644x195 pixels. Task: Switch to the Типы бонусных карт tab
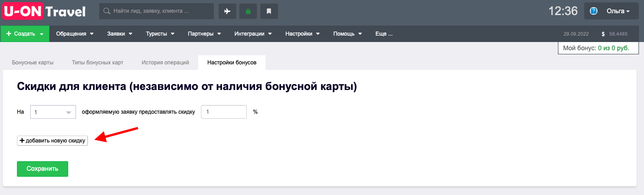[x=97, y=63]
